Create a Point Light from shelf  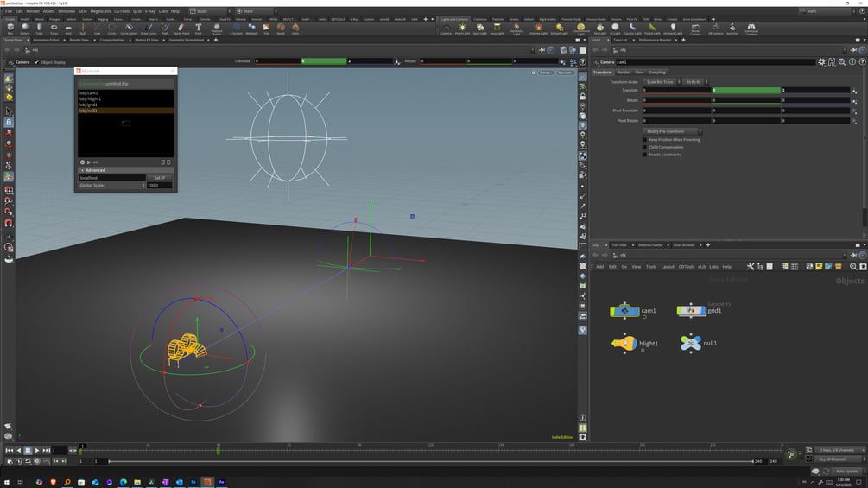click(462, 29)
